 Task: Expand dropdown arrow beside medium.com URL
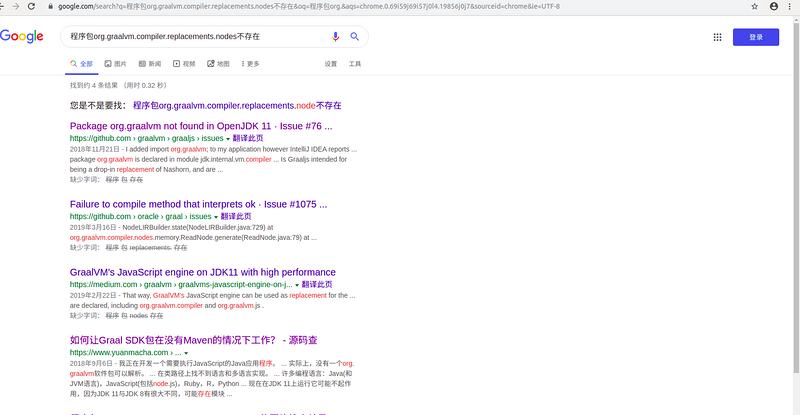coord(297,285)
